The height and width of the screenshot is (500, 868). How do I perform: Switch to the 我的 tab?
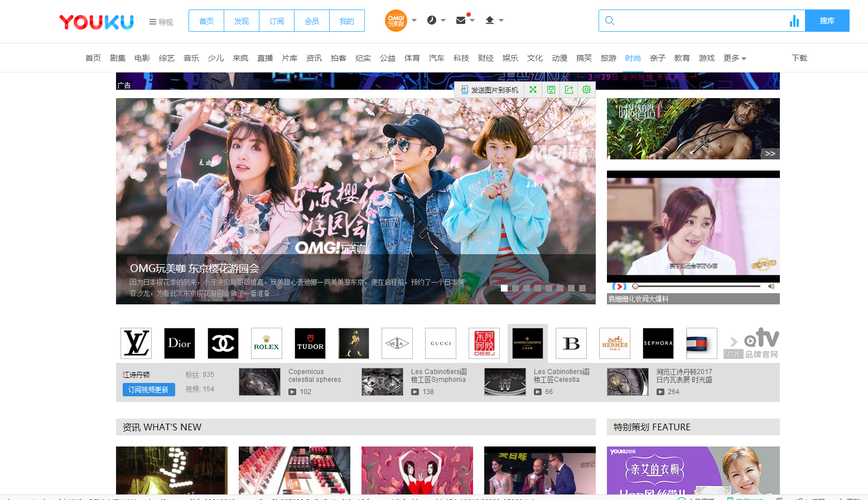[347, 21]
